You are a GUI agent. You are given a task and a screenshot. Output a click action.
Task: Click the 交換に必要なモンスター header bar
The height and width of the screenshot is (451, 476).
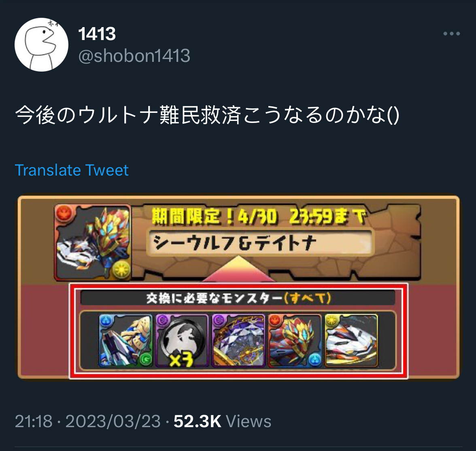point(238,298)
